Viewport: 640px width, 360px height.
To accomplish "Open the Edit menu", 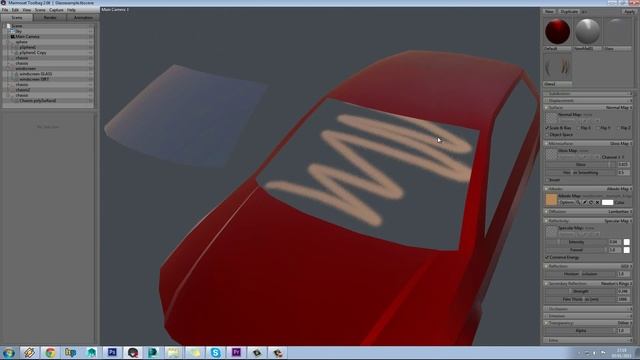I will pyautogui.click(x=15, y=10).
